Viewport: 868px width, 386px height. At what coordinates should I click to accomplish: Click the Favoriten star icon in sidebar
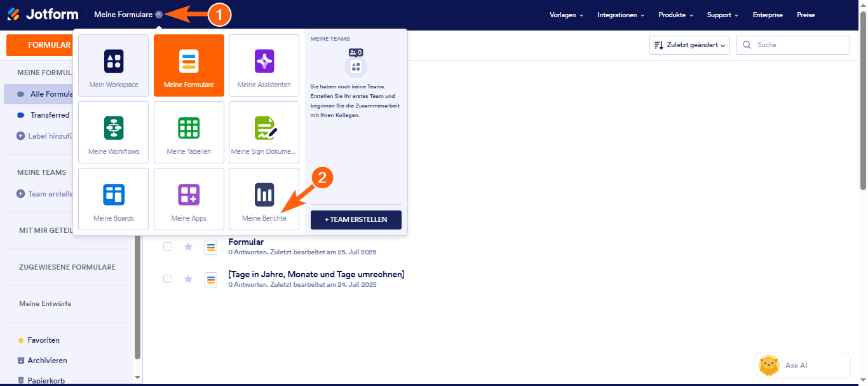(x=21, y=340)
